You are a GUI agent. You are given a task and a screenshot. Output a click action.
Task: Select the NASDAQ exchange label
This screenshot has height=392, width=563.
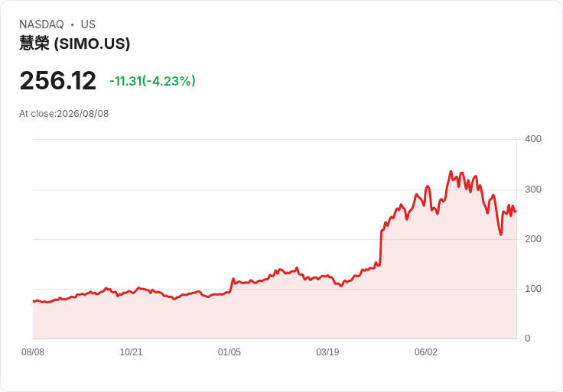point(41,24)
